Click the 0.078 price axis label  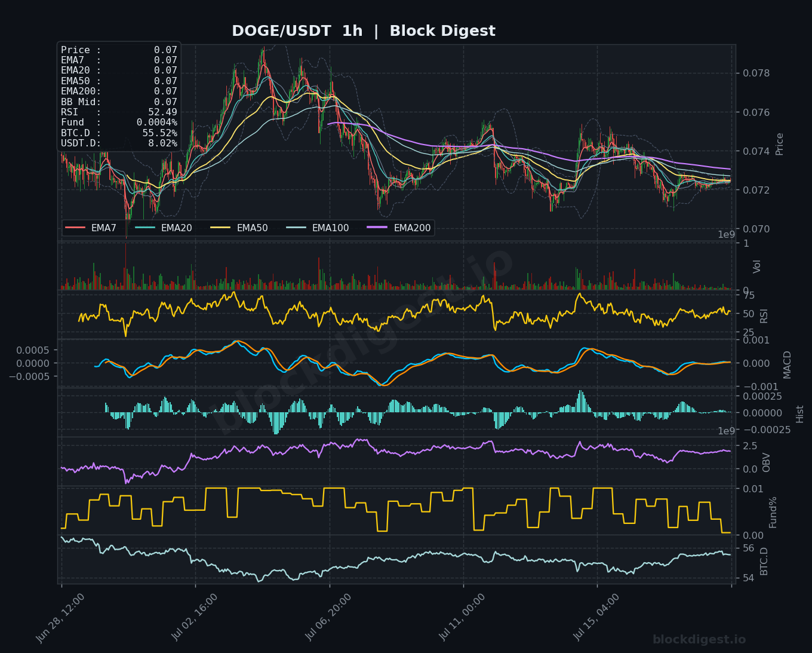756,73
